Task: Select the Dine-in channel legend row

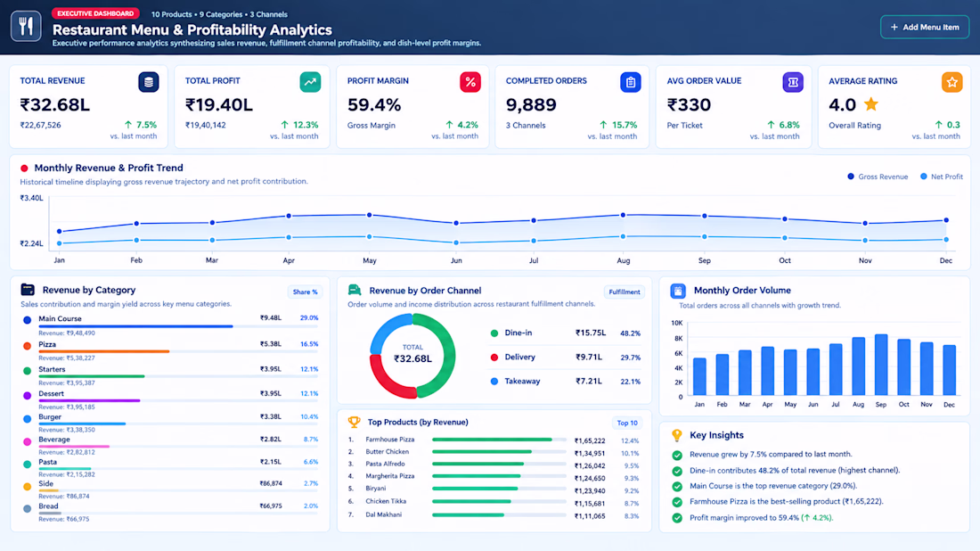Action: tap(565, 333)
